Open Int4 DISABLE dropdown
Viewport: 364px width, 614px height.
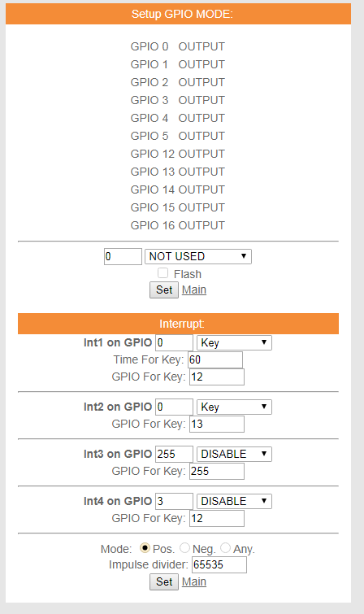(x=234, y=501)
